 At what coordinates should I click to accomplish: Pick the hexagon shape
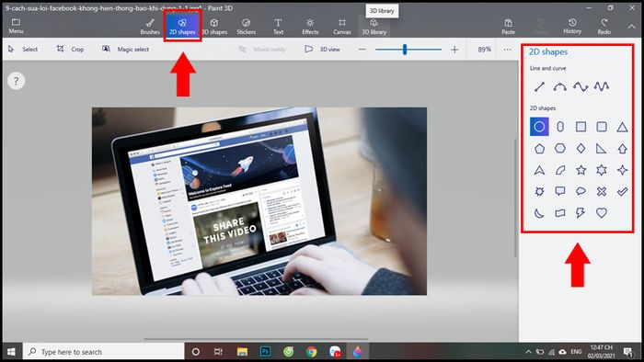pyautogui.click(x=559, y=148)
